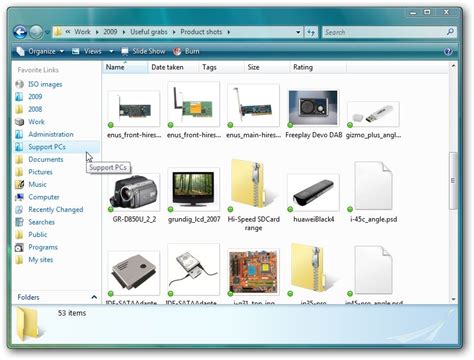This screenshot has width=474, height=360.
Task: Expand arrow after Work breadcrumb
Action: 97,32
